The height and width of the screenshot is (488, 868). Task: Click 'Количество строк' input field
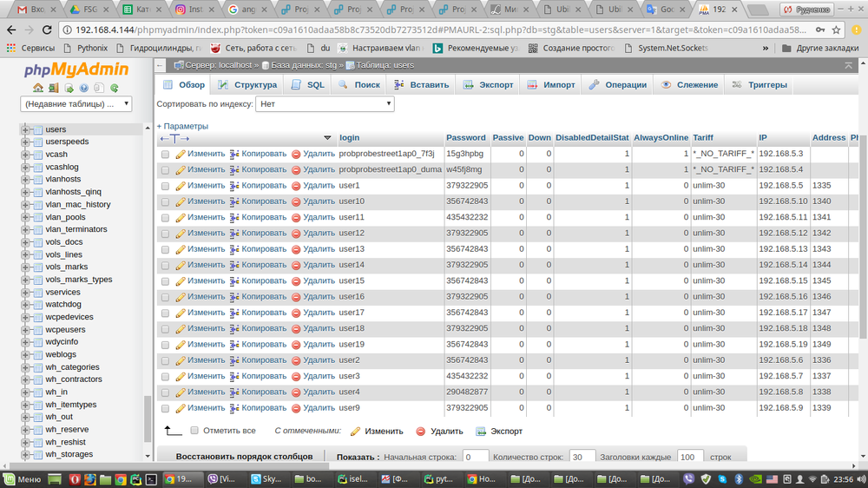(x=582, y=457)
